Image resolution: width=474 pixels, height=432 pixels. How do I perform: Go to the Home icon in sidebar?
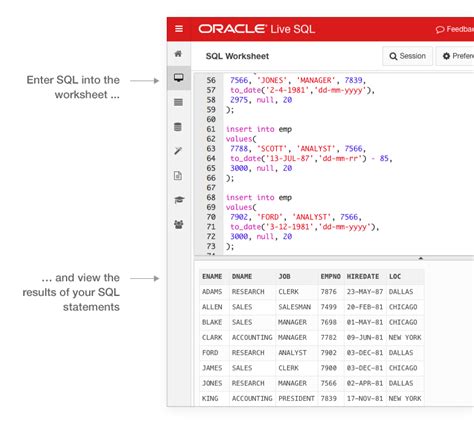point(178,54)
